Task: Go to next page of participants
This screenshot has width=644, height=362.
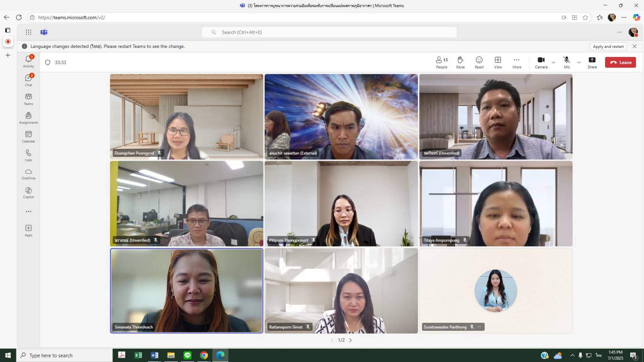Action: [351, 340]
